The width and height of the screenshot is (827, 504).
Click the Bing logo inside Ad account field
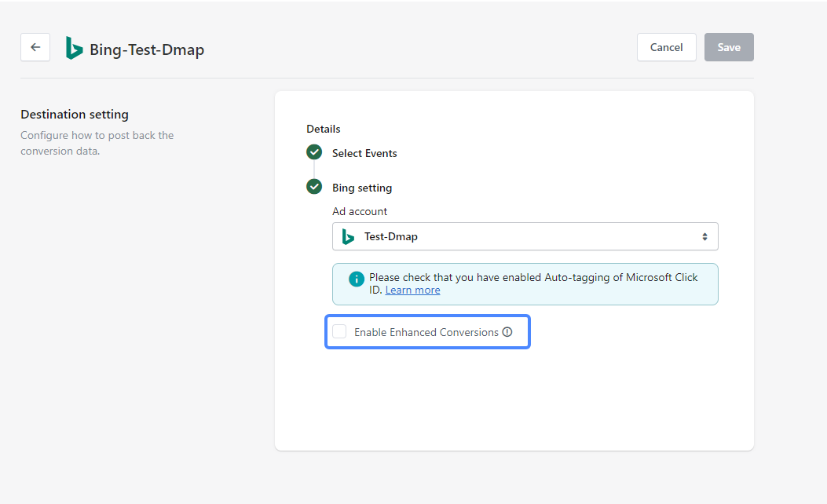point(348,236)
